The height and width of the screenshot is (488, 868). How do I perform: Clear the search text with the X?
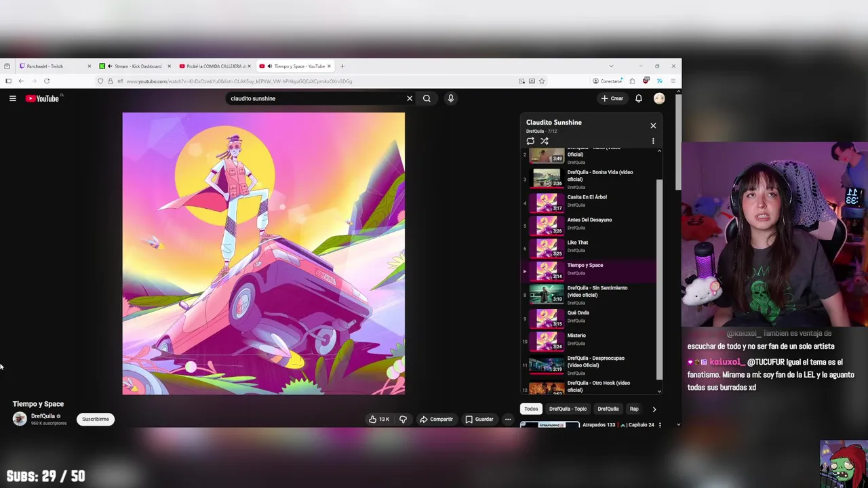(x=410, y=98)
